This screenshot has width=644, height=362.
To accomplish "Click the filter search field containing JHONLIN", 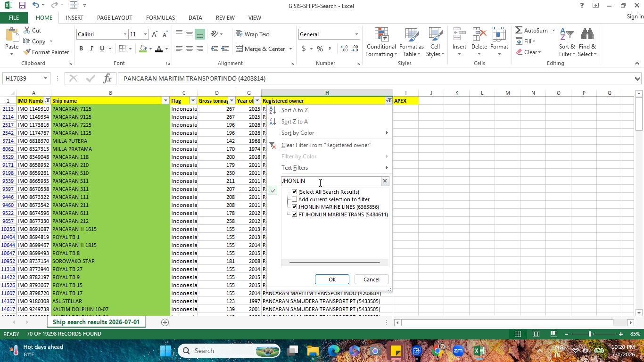I will [331, 181].
